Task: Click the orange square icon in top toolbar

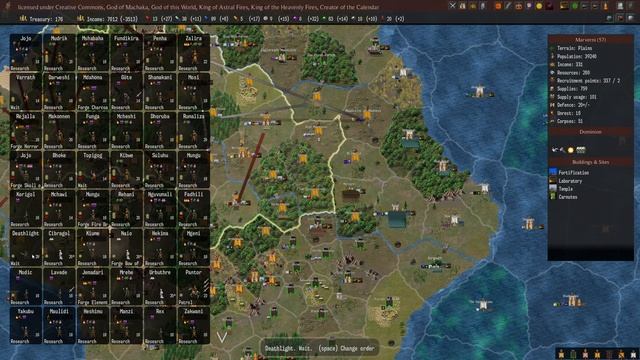Action: [x=498, y=6]
